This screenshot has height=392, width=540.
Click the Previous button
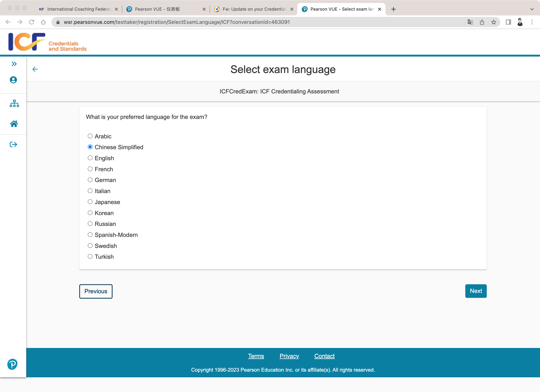click(x=96, y=291)
